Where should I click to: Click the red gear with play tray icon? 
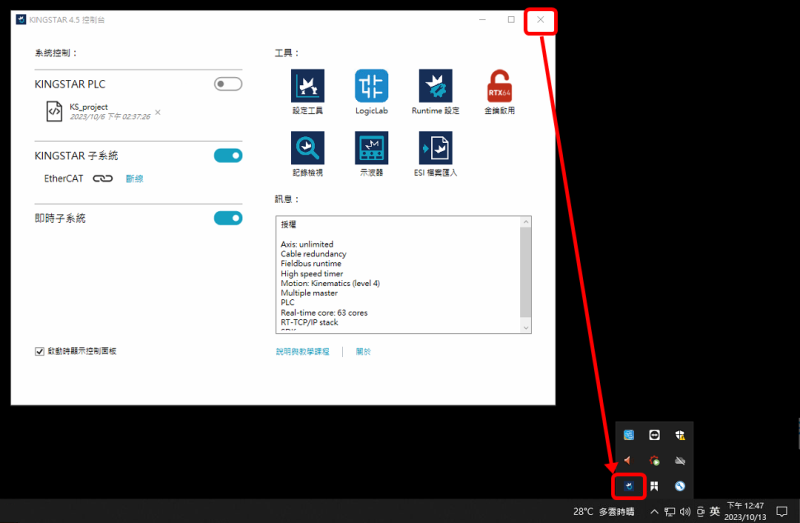tap(654, 460)
